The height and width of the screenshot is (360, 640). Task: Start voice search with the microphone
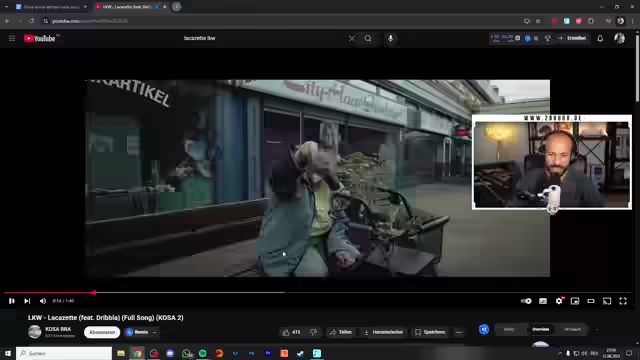coord(391,38)
